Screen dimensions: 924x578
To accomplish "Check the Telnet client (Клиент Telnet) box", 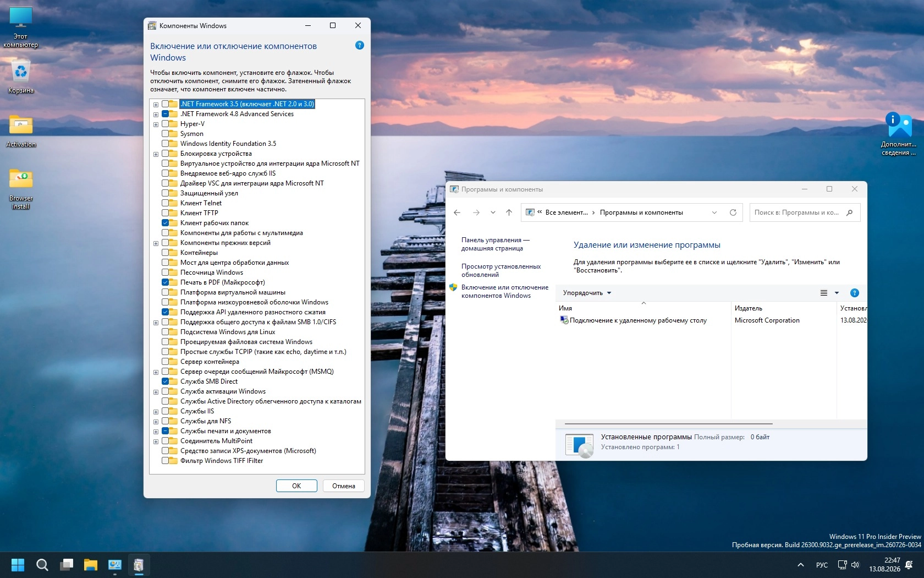I will [x=166, y=203].
